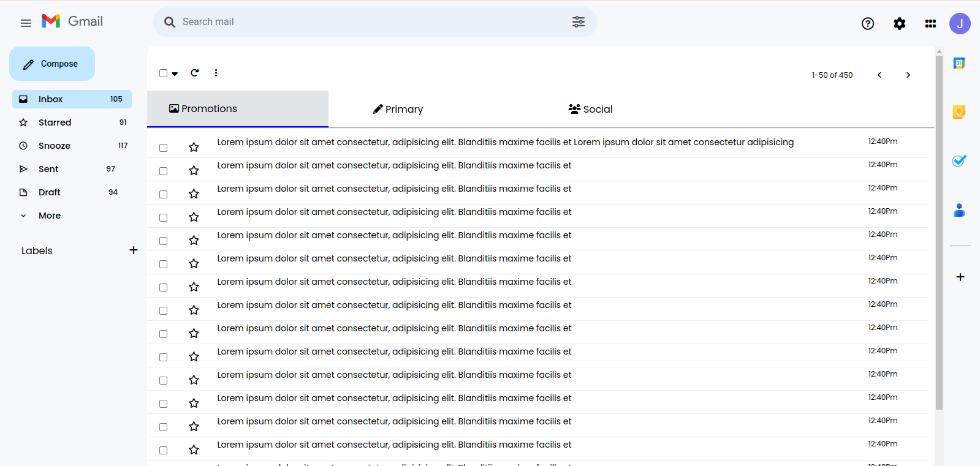Switch to the Primary tab
Image resolution: width=980 pixels, height=466 pixels.
tap(398, 109)
